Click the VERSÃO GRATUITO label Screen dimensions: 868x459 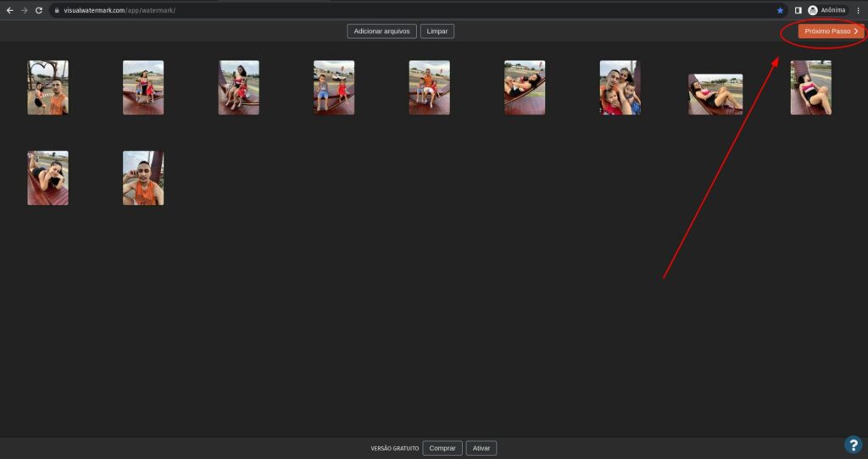click(395, 449)
